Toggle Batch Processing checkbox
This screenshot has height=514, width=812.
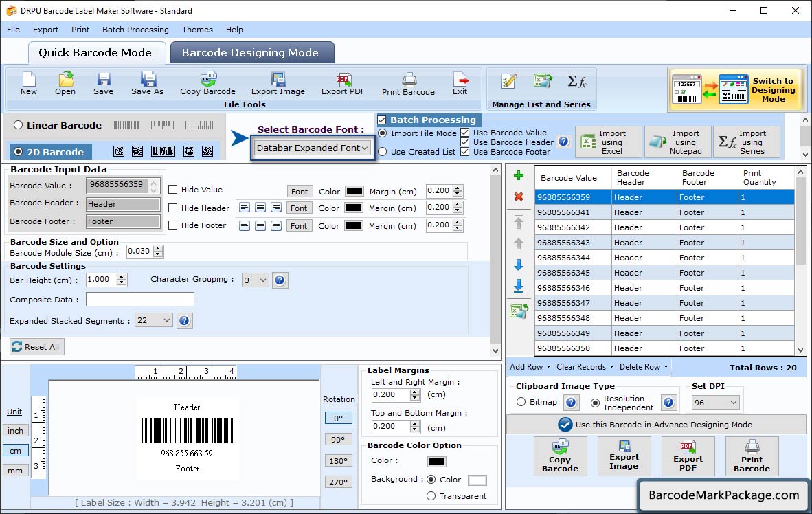tap(382, 120)
